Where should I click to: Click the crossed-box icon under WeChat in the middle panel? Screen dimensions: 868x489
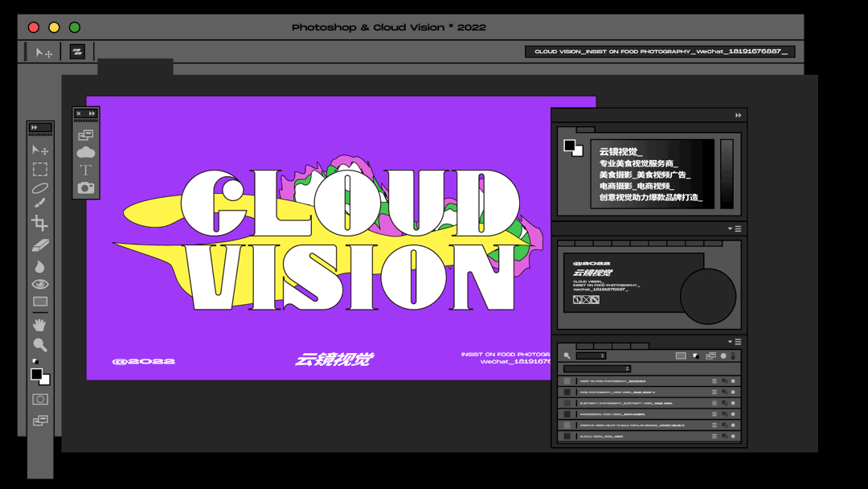point(586,300)
